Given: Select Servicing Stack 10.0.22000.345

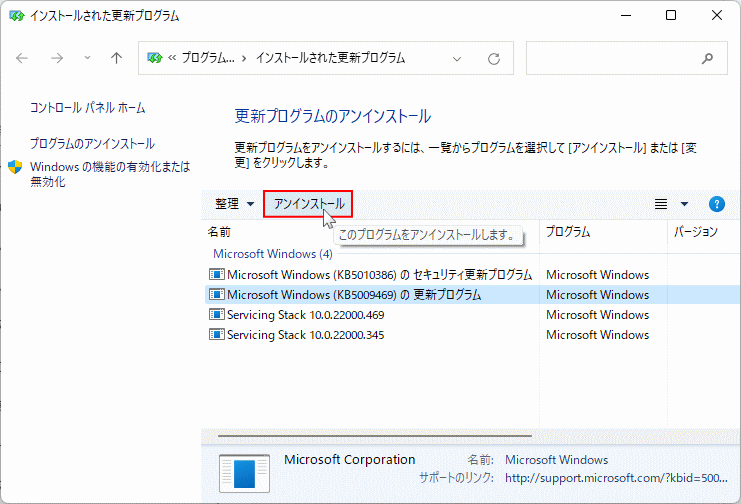Looking at the screenshot, I should point(305,335).
